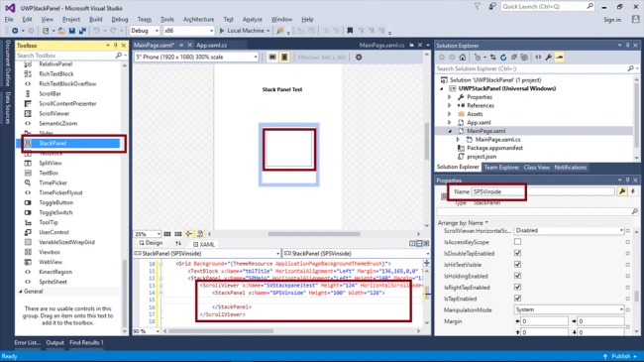Image resolution: width=644 pixels, height=362 pixels.
Task: Toggle the IsHitTestVisible checkbox
Action: [517, 265]
